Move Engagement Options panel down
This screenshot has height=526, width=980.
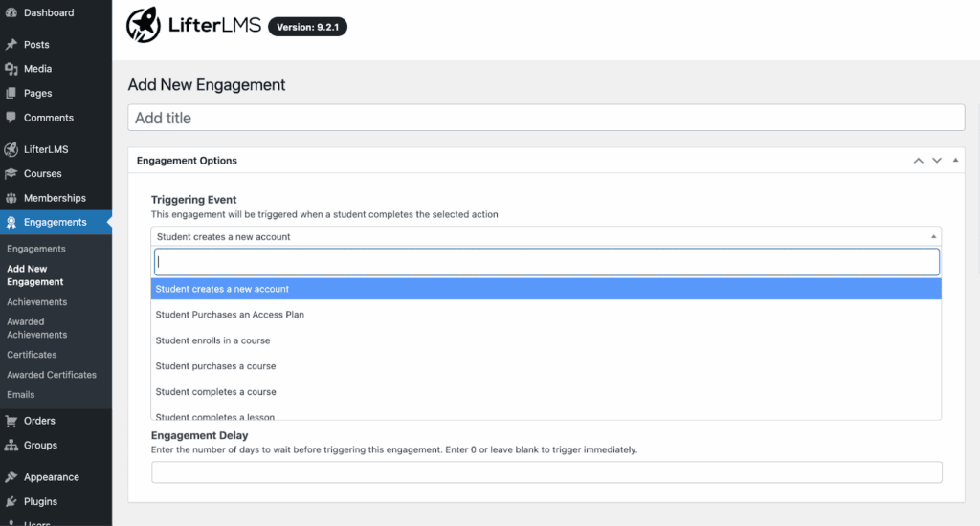click(x=936, y=161)
